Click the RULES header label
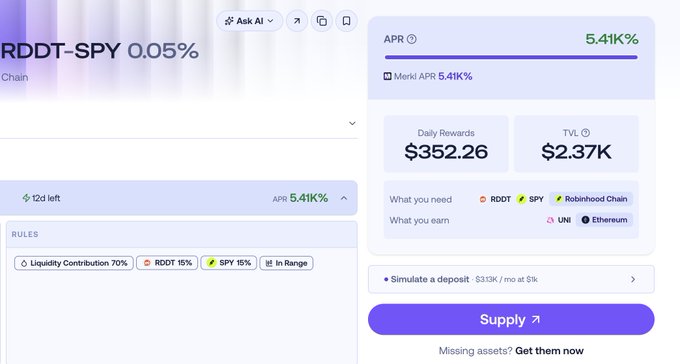 click(25, 234)
